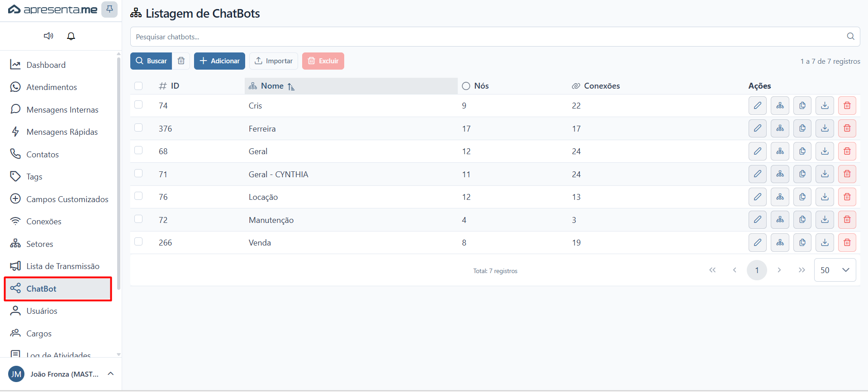Screen dimensions: 868x392
Task: Open Dashboard in the sidebar
Action: click(x=58, y=65)
